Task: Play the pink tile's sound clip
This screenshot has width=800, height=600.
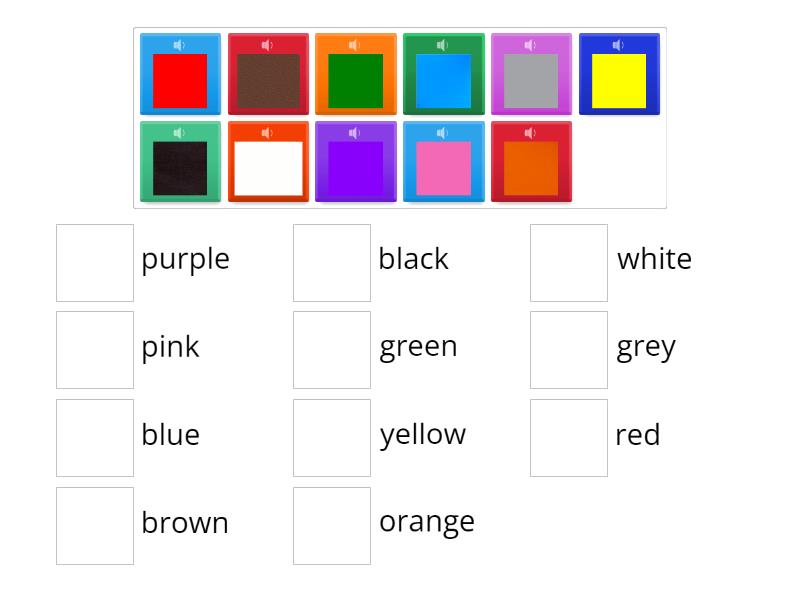Action: coord(444,131)
